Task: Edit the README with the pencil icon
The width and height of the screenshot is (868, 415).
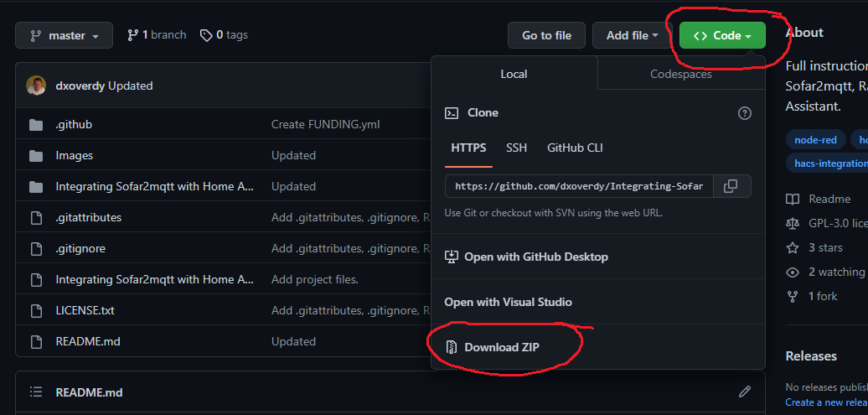Action: (x=745, y=392)
